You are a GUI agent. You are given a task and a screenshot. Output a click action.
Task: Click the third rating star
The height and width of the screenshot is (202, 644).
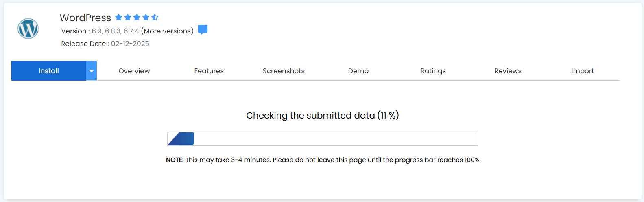(137, 17)
